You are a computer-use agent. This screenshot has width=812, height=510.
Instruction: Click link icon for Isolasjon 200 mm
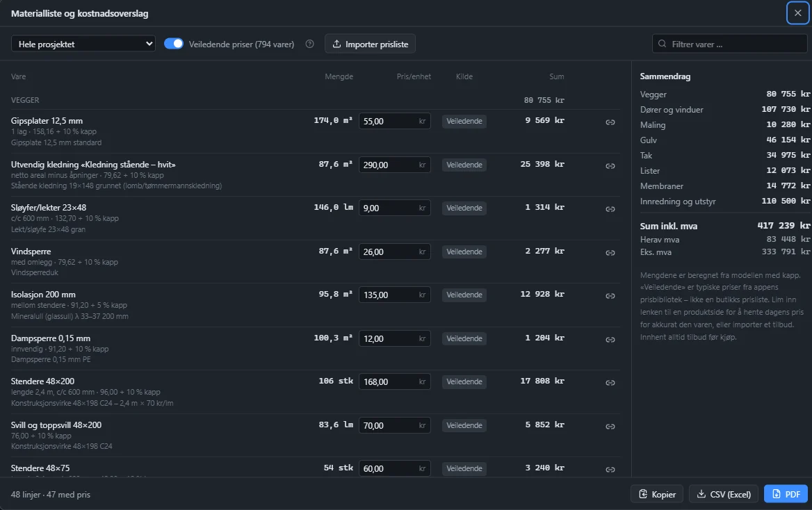[610, 296]
